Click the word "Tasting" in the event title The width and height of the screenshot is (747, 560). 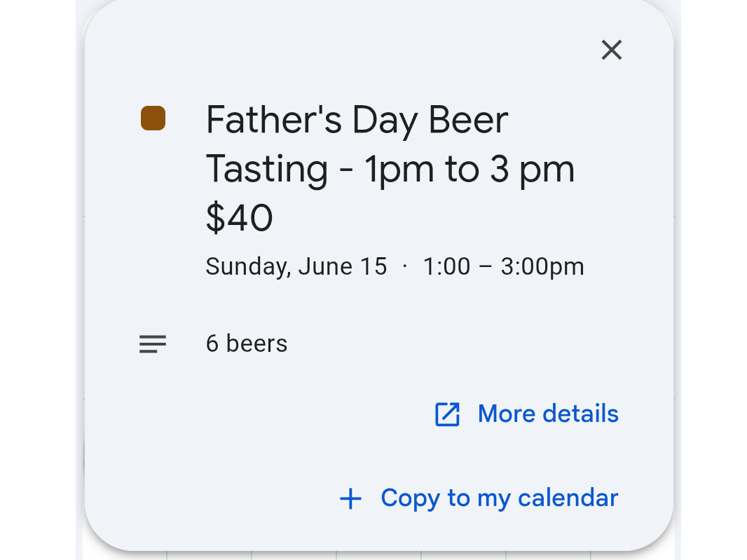tap(267, 169)
